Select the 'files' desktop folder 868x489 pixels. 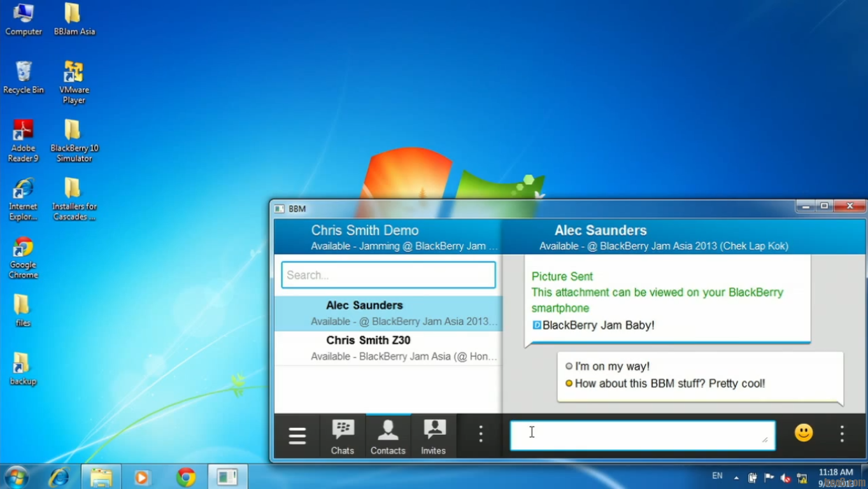coord(24,310)
